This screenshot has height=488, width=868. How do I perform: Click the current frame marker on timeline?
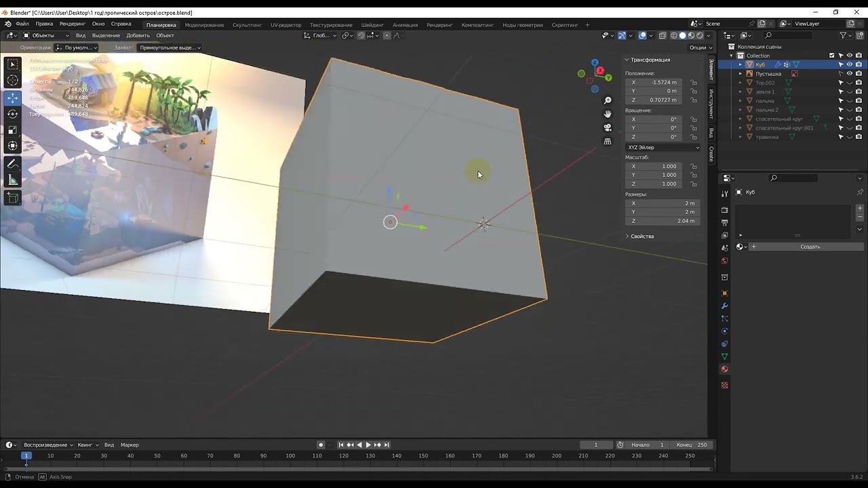click(26, 455)
